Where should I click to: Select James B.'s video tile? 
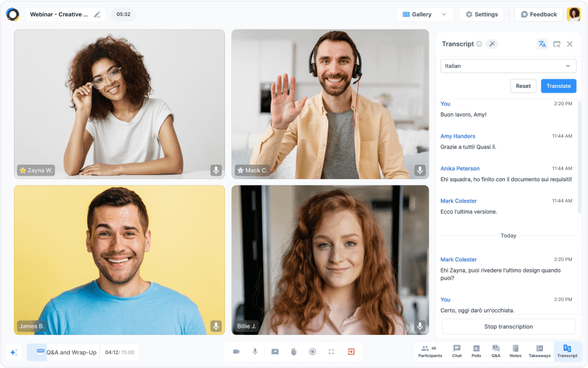point(119,260)
